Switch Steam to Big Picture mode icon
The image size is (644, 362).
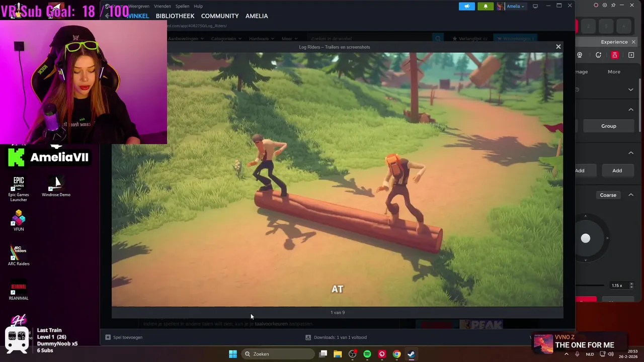[x=535, y=6]
